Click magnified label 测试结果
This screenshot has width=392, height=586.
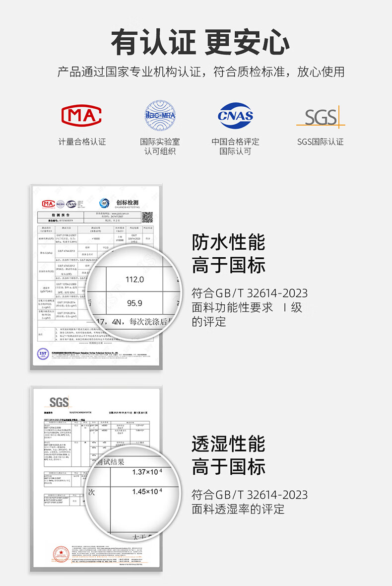click(x=110, y=462)
